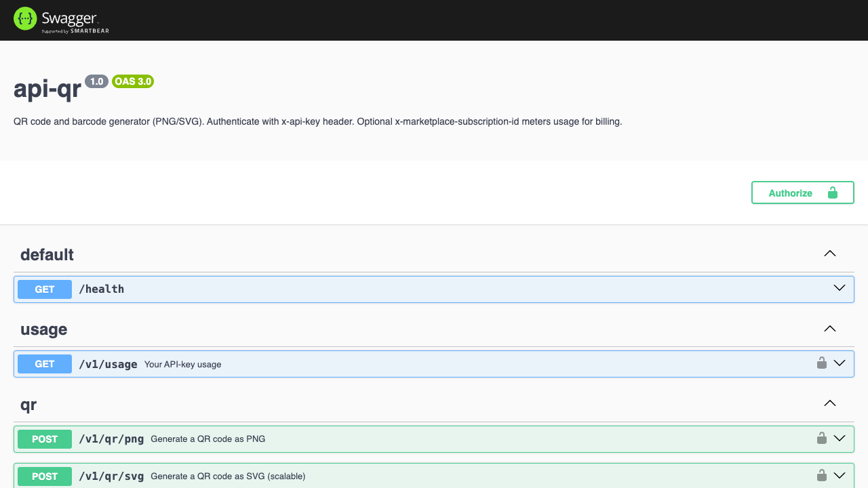
Task: Click the qr section heading
Action: [28, 405]
